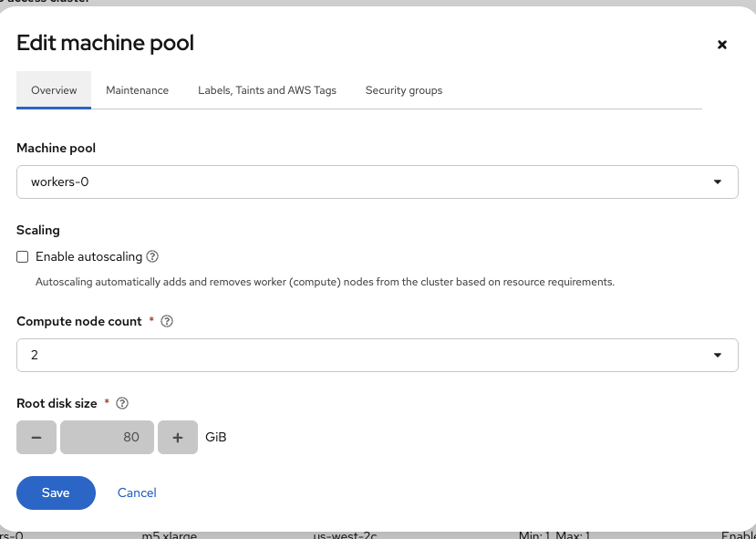756x539 pixels.
Task: Click help icon next to Enable autoscaling
Action: click(x=153, y=257)
